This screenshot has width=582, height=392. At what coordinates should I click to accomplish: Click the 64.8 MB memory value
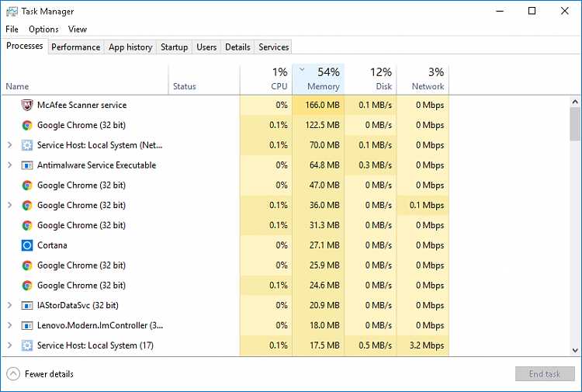point(324,165)
